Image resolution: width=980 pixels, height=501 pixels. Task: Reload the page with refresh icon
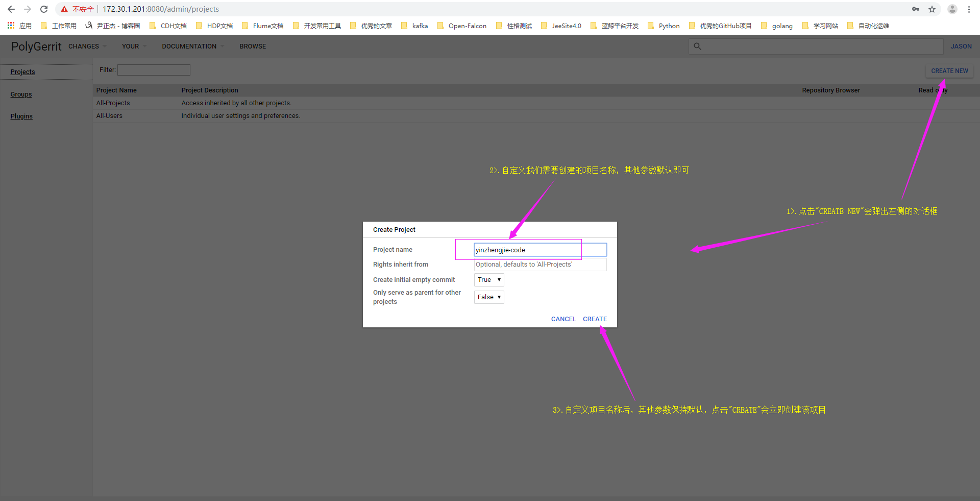point(44,9)
